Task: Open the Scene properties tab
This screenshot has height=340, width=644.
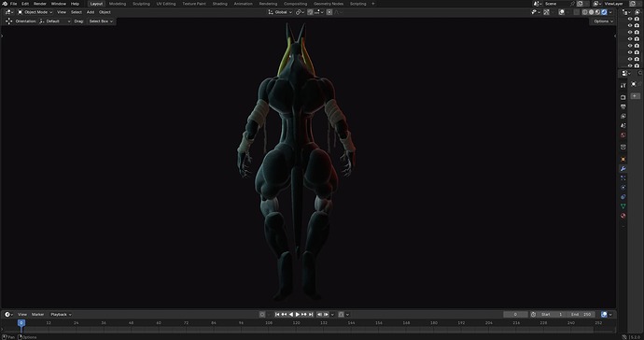Action: click(623, 126)
